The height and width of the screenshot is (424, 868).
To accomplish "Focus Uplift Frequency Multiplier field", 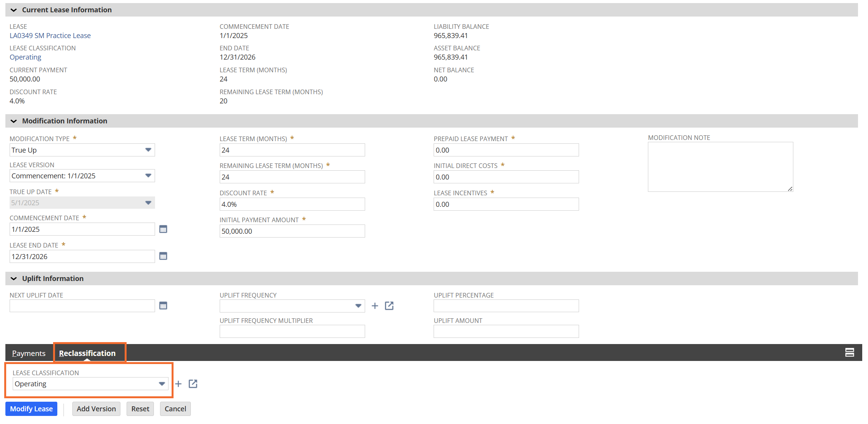I will (292, 331).
